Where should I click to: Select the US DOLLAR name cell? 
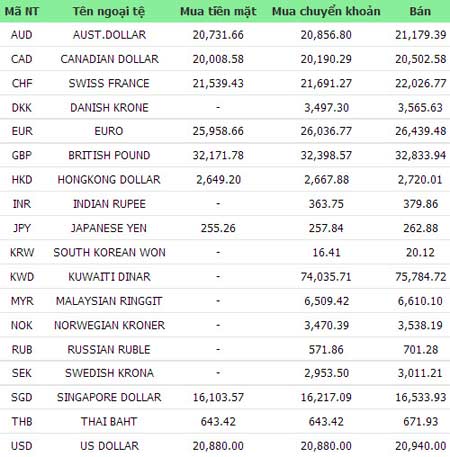tap(109, 446)
